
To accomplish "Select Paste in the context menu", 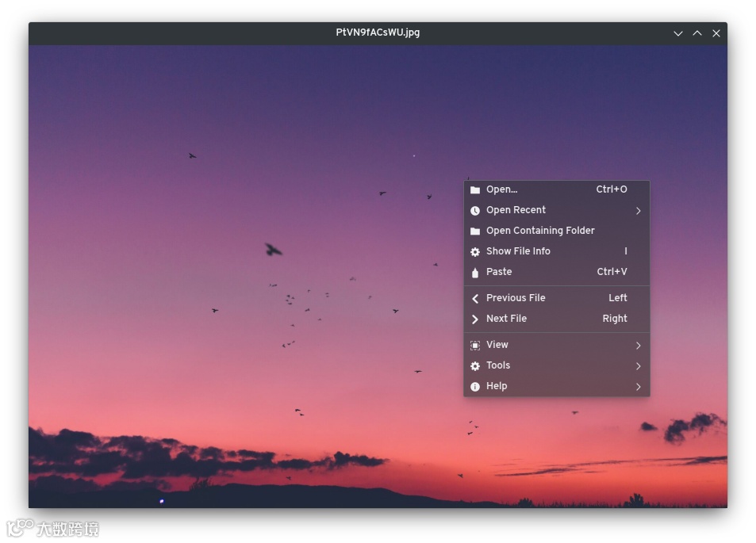I will tap(500, 272).
